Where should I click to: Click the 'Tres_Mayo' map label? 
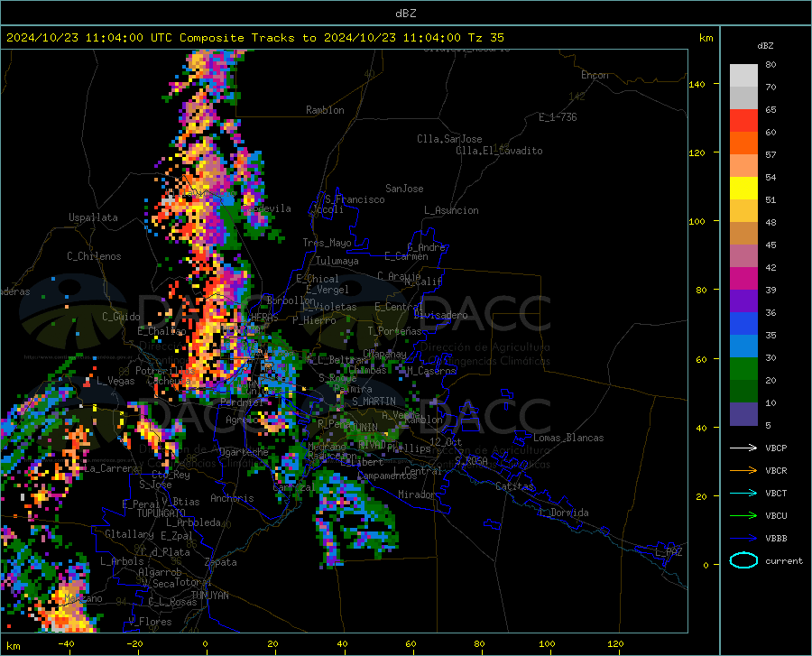tap(327, 243)
